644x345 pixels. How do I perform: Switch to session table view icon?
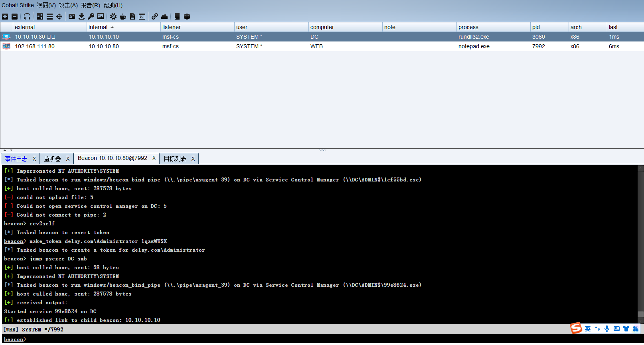tap(49, 16)
